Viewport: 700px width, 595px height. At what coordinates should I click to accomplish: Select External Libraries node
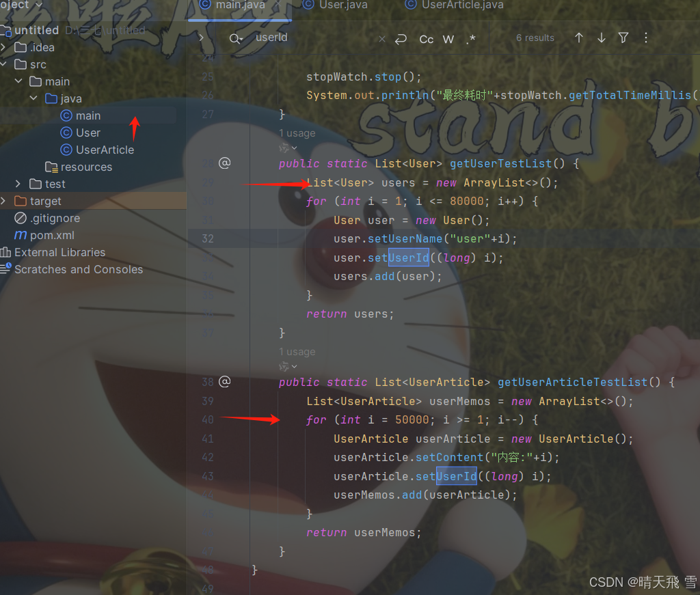click(60, 252)
